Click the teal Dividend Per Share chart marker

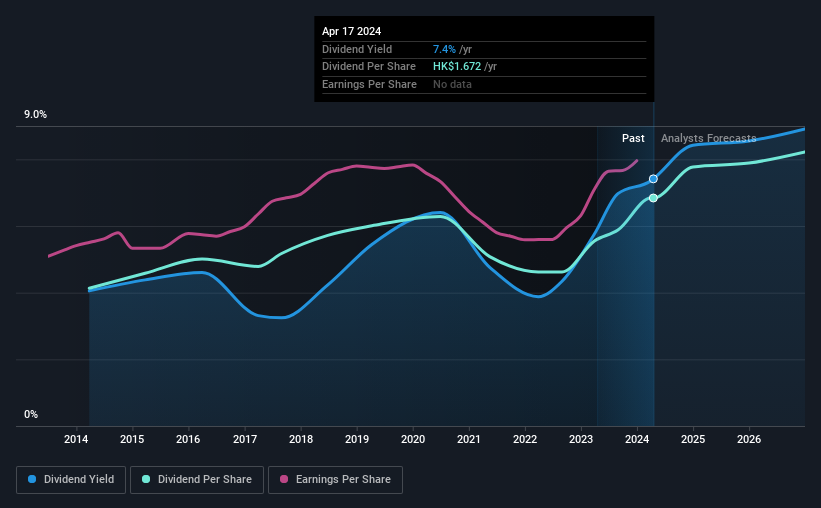click(653, 198)
